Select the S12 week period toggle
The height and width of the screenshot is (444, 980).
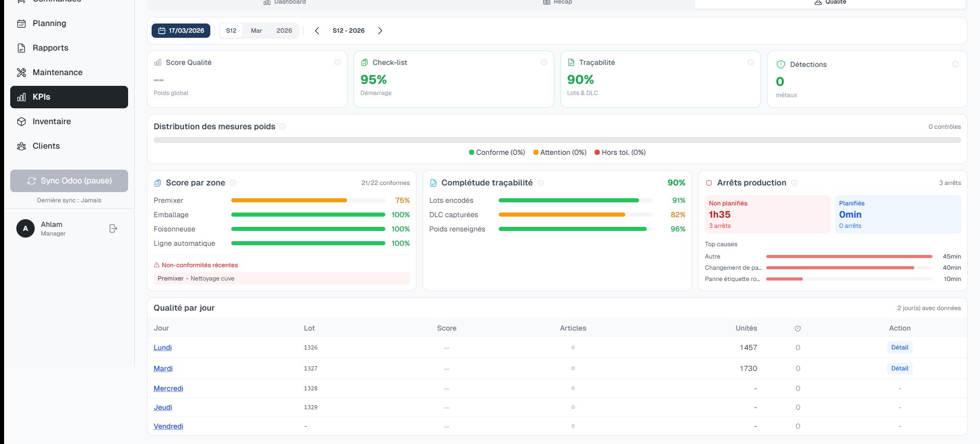pos(231,31)
